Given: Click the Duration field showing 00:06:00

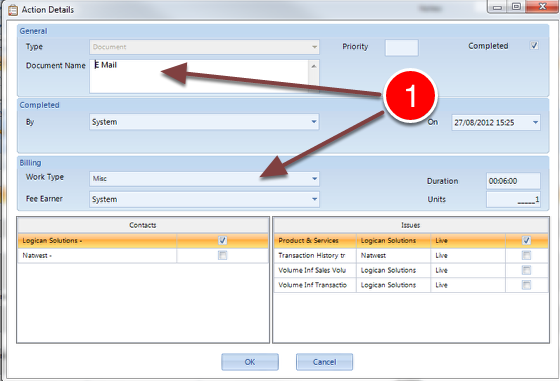Looking at the screenshot, I should point(513,181).
